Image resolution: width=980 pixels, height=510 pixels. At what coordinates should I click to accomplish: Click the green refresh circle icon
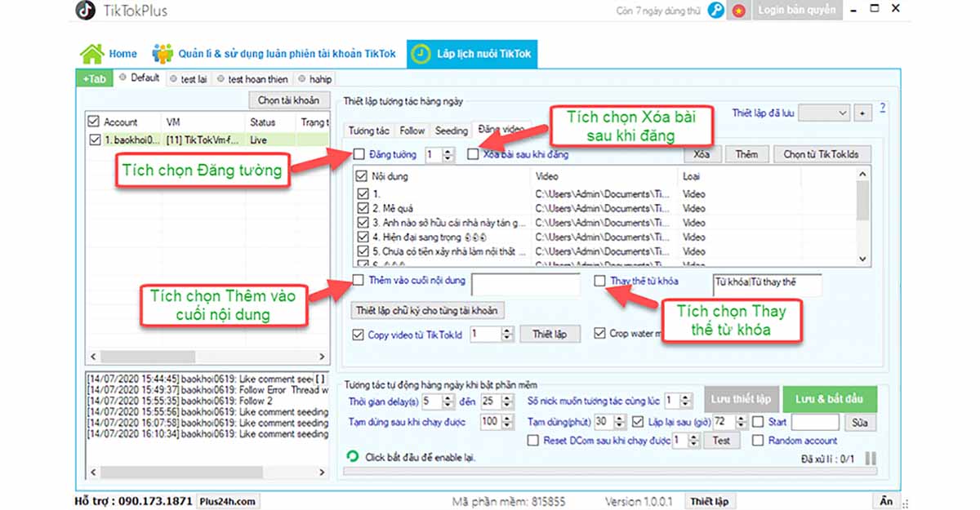353,457
